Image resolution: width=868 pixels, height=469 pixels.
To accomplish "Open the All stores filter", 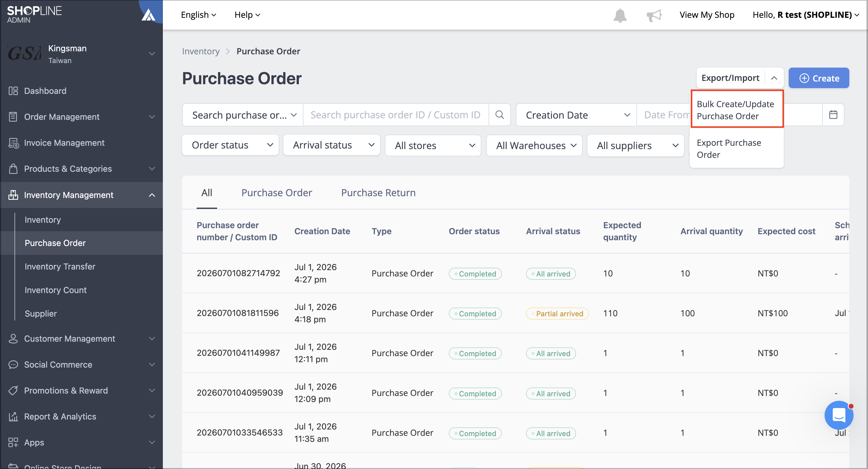I will pyautogui.click(x=433, y=145).
